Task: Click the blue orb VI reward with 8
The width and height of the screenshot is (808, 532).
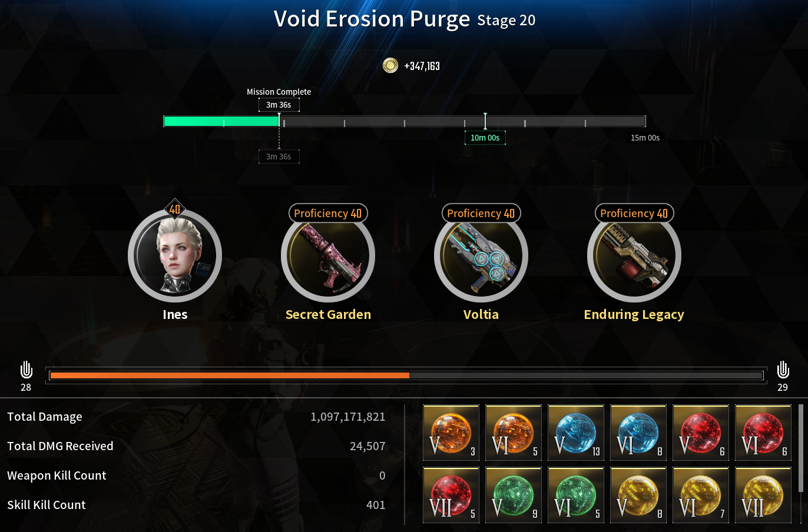Action: pos(638,433)
